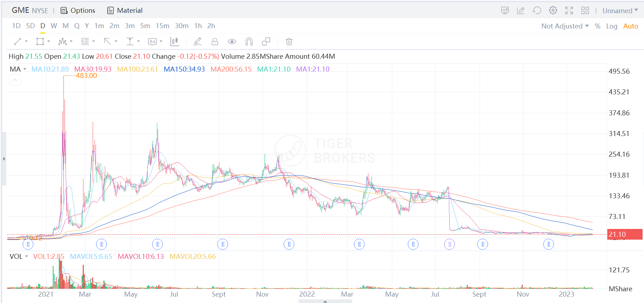Click the clone drawings icon
The height and width of the screenshot is (303, 644).
point(266,42)
